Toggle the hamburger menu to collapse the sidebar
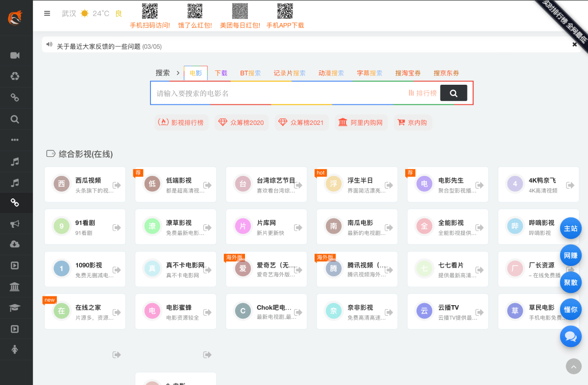This screenshot has height=385, width=588. (47, 14)
